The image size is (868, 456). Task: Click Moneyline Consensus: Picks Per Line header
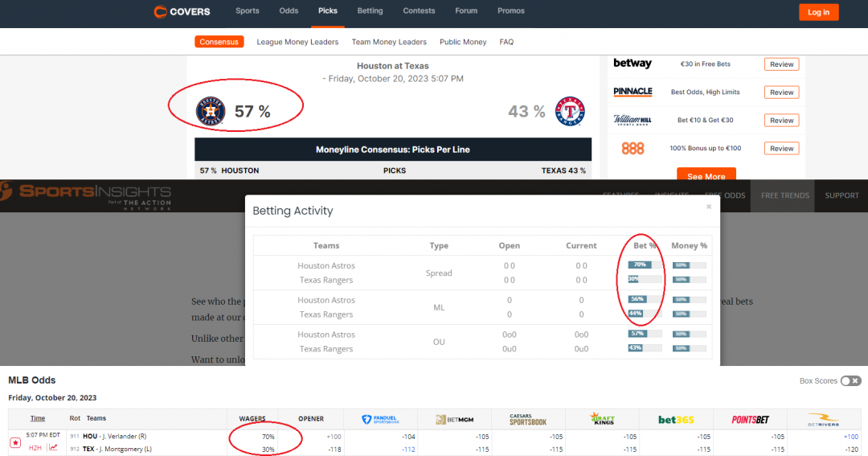pyautogui.click(x=393, y=150)
